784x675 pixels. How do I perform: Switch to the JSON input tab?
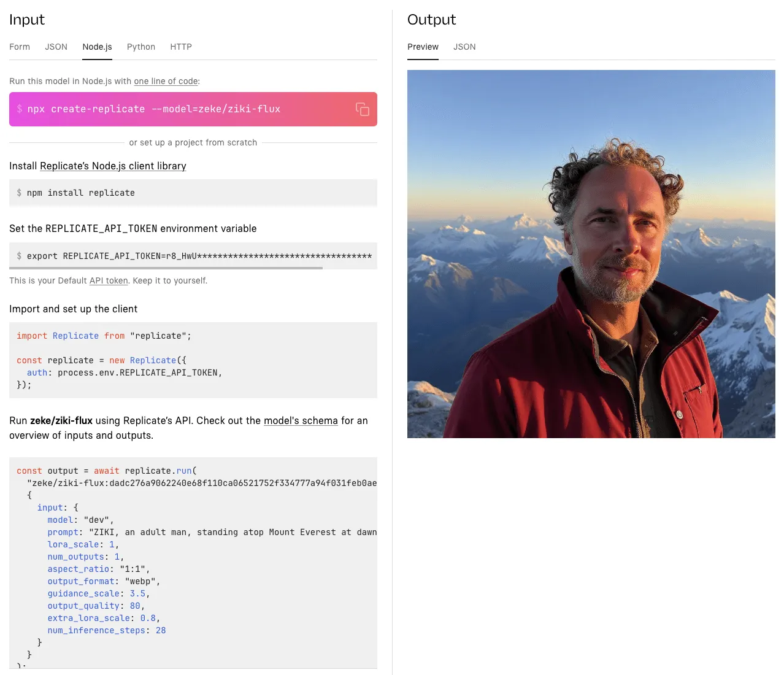56,47
